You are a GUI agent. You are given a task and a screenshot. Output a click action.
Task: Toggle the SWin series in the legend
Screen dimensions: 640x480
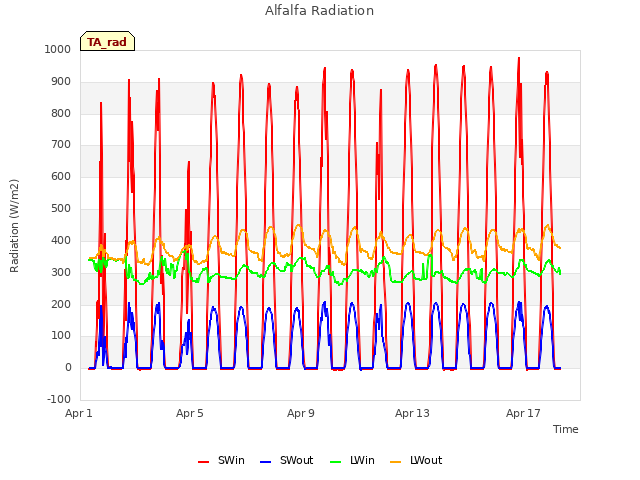click(x=221, y=460)
